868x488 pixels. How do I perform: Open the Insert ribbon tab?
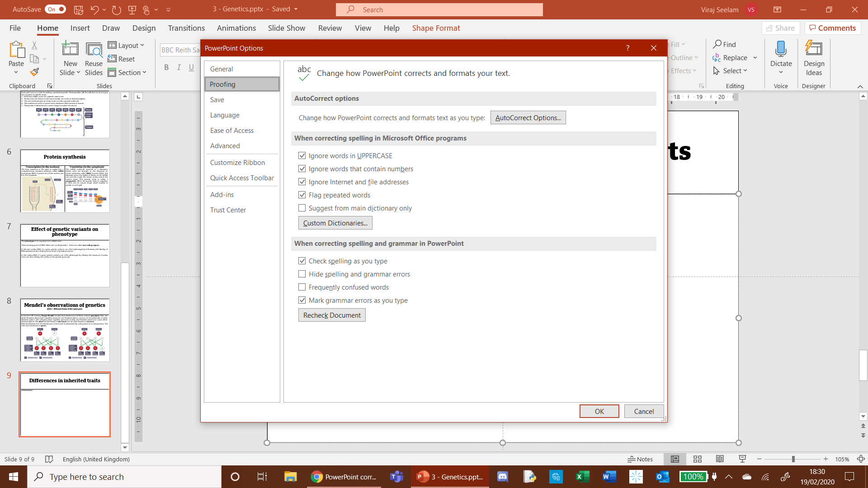[80, 28]
